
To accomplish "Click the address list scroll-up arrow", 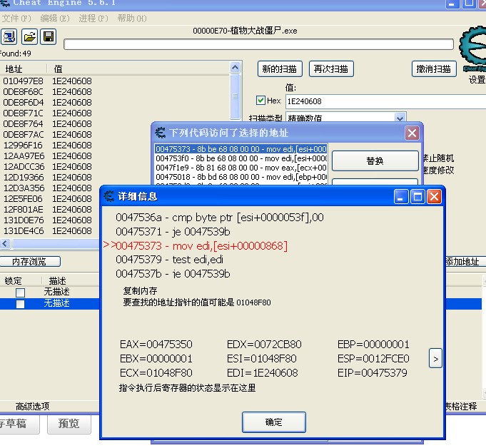I will pos(236,67).
